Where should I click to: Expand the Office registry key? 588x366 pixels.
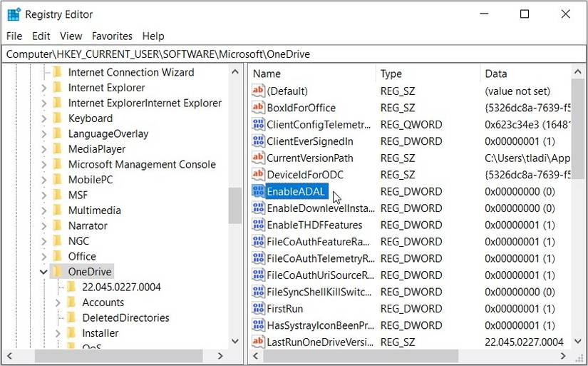pyautogui.click(x=44, y=256)
